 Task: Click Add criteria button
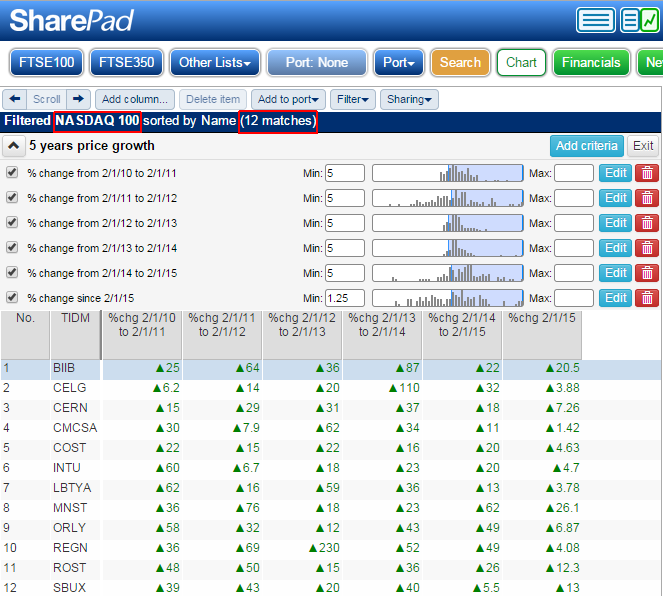(586, 146)
